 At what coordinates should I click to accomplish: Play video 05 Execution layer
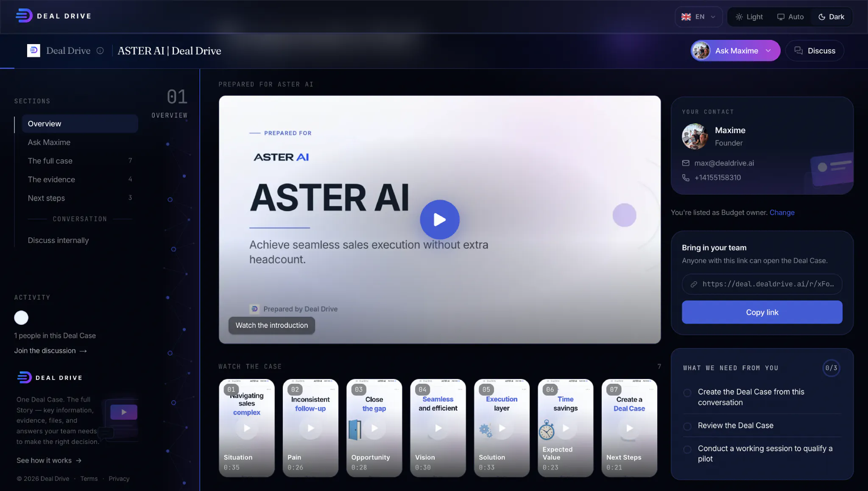click(x=502, y=428)
